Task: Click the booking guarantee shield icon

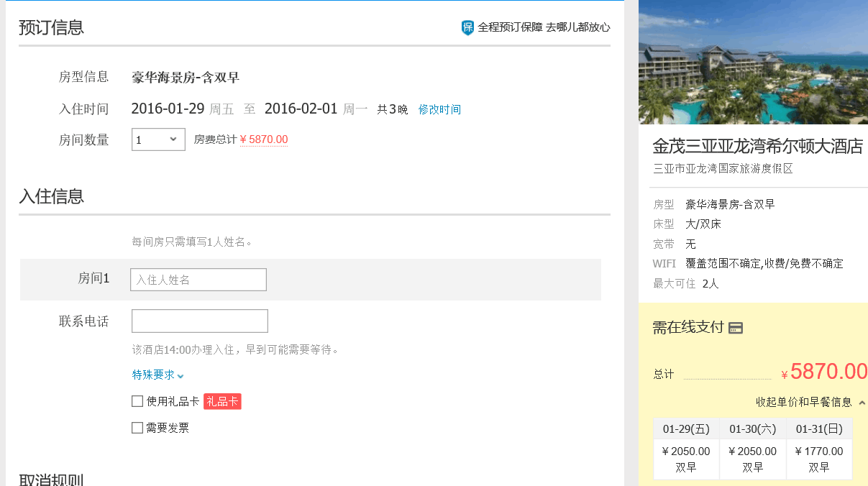Action: point(467,27)
